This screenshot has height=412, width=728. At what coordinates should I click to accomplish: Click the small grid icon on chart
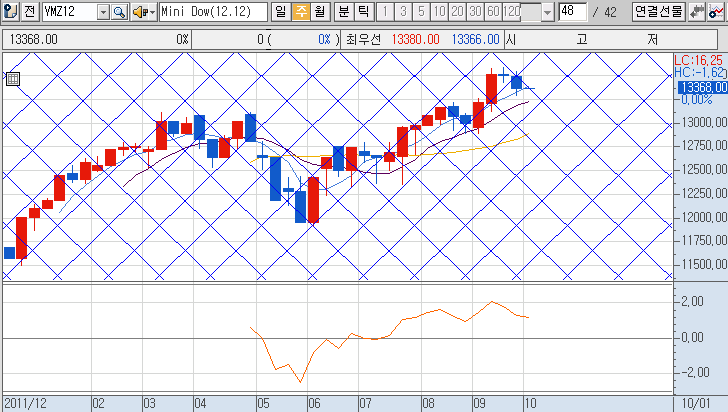12,79
